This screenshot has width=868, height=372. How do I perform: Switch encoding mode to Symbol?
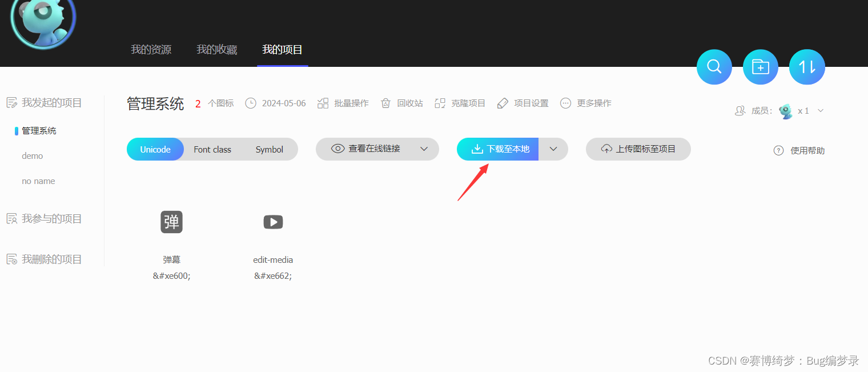(x=269, y=149)
